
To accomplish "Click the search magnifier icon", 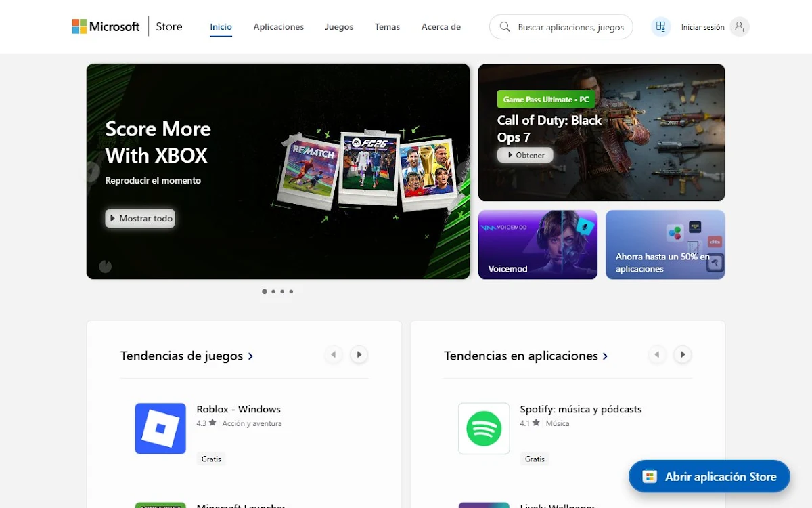I will pyautogui.click(x=505, y=27).
